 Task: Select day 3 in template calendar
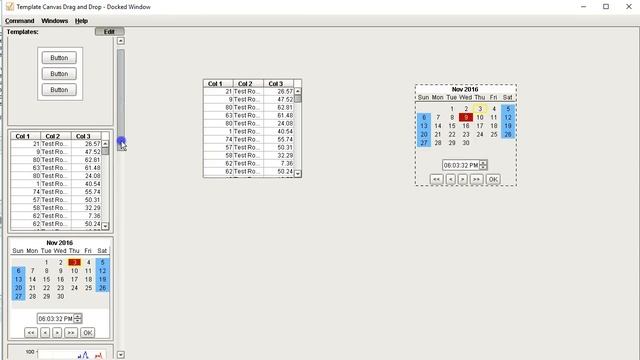[x=74, y=262]
